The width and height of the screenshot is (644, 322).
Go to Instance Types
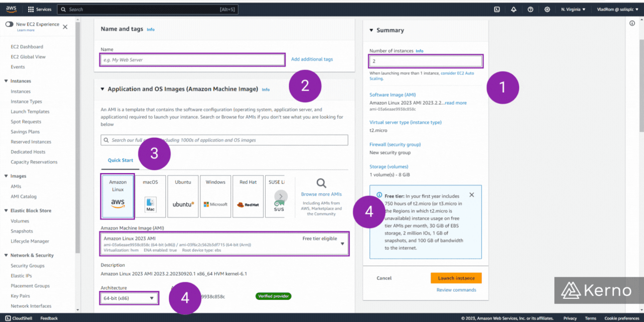pos(26,102)
